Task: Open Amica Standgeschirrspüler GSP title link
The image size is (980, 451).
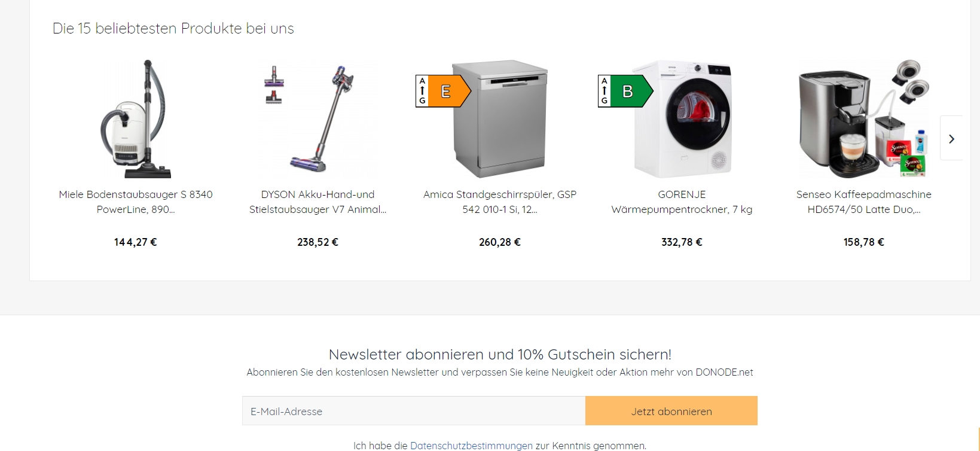Action: click(x=500, y=202)
